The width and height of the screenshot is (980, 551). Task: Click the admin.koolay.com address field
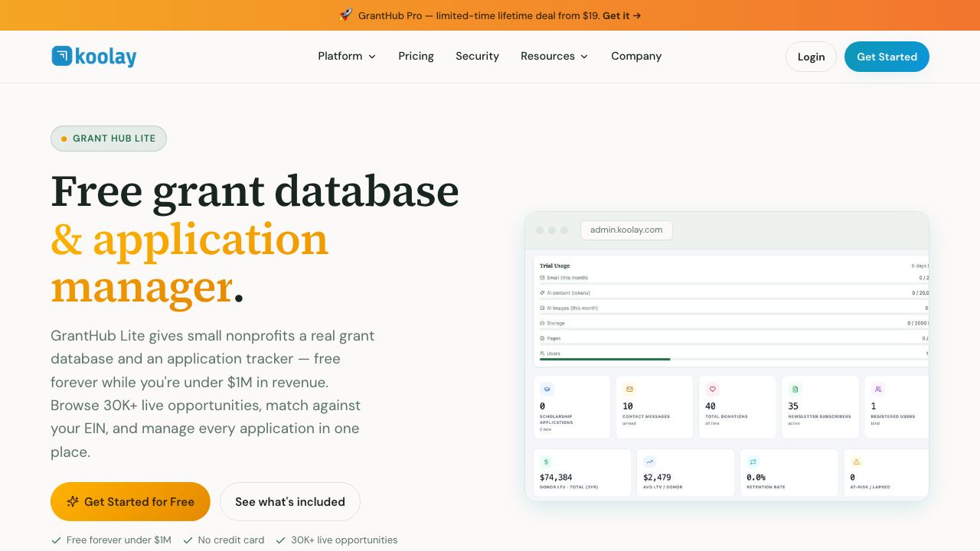626,230
